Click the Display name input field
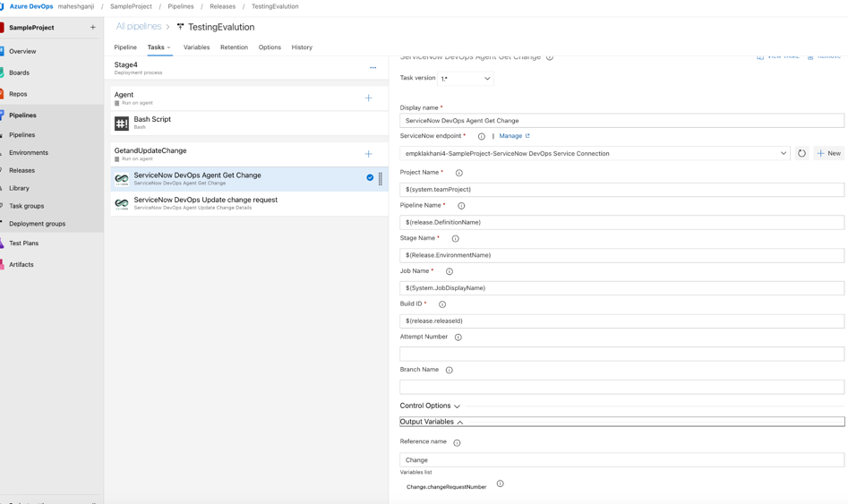This screenshot has height=504, width=848. coord(622,121)
